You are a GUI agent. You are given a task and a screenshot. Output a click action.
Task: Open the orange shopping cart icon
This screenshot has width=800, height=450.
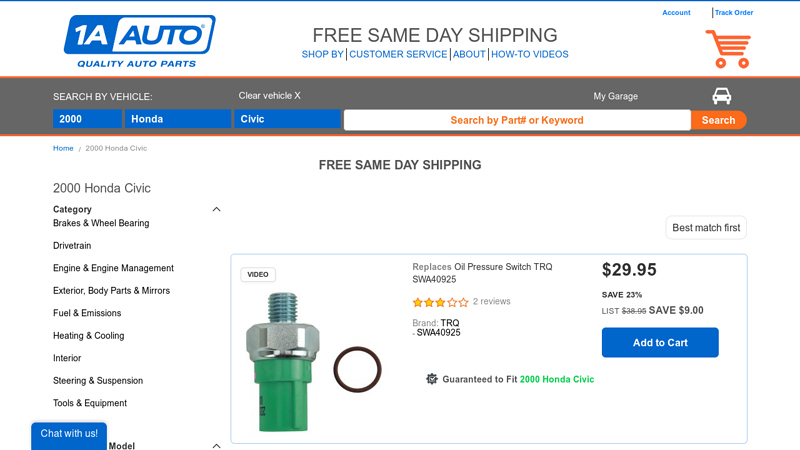[727, 48]
